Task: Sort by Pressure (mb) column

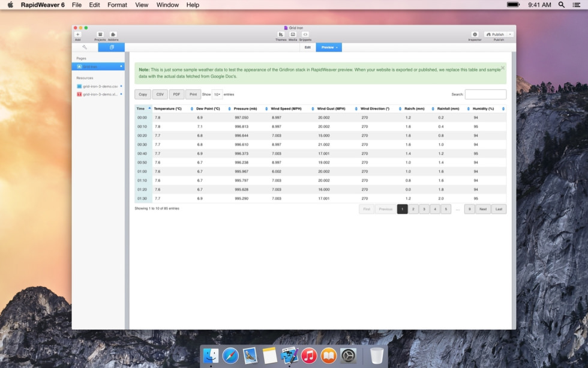Action: [x=251, y=109]
